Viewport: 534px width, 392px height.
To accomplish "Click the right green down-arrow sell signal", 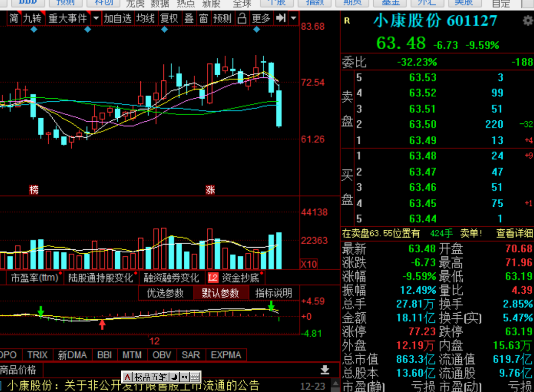I will (271, 306).
